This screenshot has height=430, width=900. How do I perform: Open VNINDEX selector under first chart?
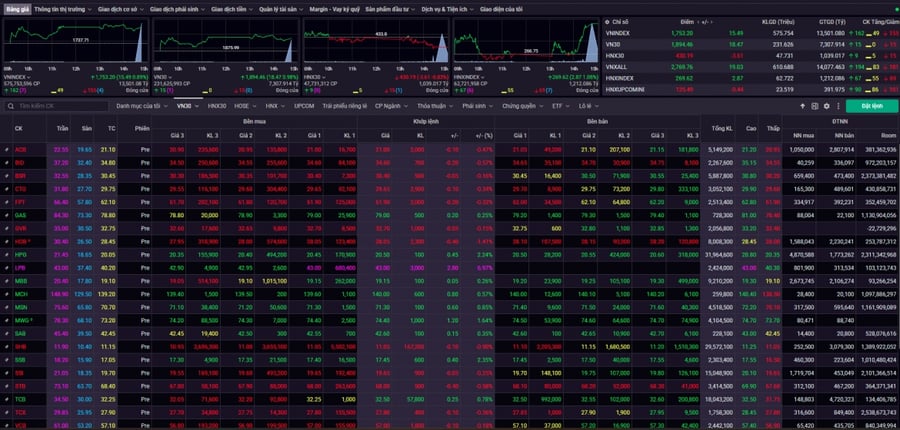(17, 76)
